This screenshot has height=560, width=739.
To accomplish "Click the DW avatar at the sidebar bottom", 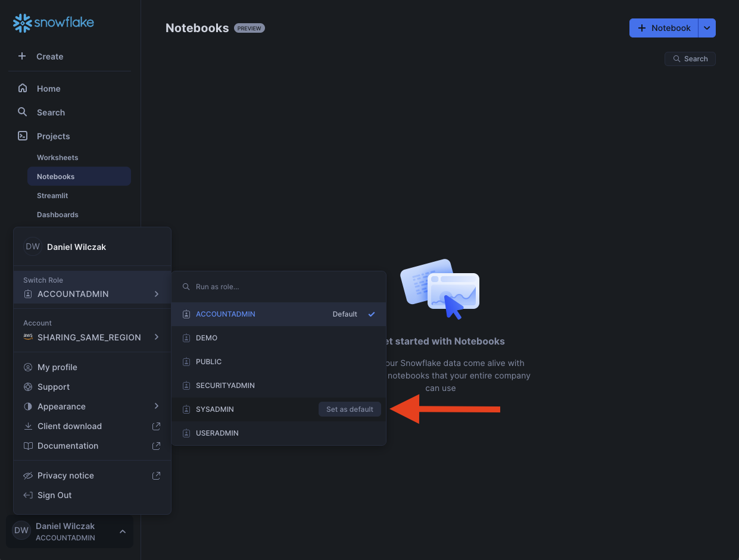I will [x=21, y=530].
